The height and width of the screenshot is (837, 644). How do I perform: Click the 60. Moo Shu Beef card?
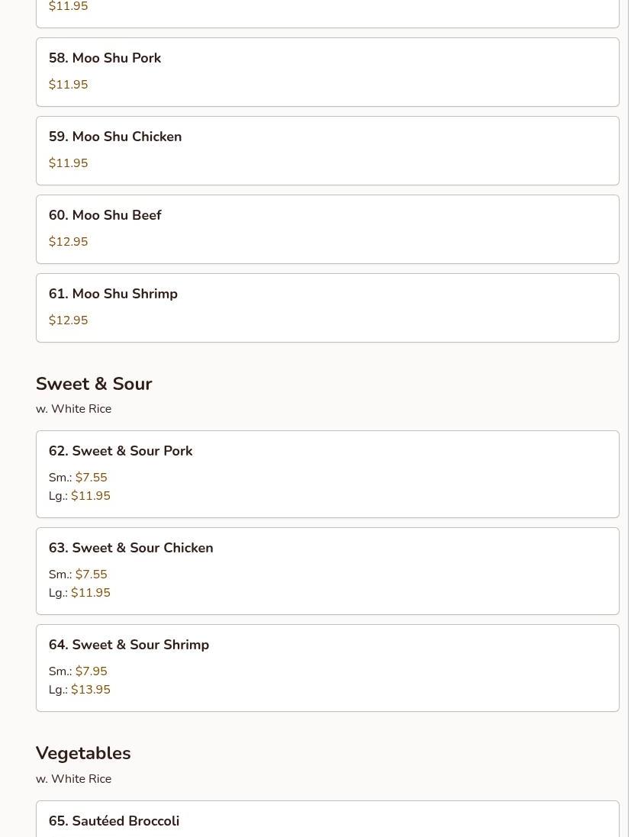coord(327,229)
